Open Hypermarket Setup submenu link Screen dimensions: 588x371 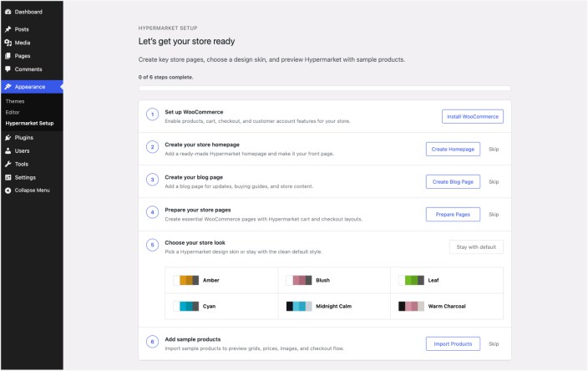[29, 124]
